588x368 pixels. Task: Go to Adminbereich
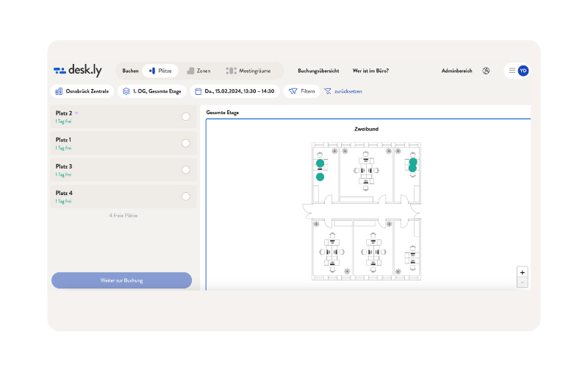pos(456,71)
